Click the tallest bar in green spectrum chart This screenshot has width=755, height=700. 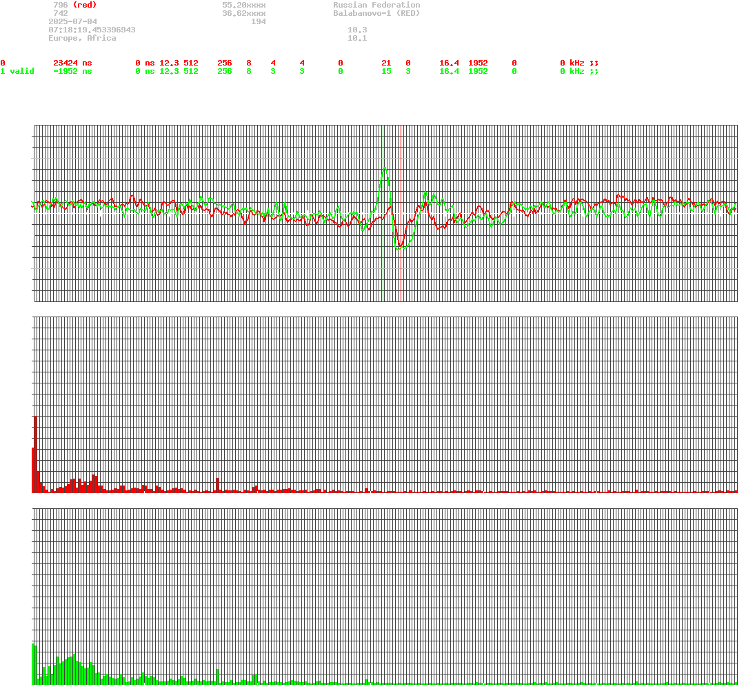pos(33,664)
